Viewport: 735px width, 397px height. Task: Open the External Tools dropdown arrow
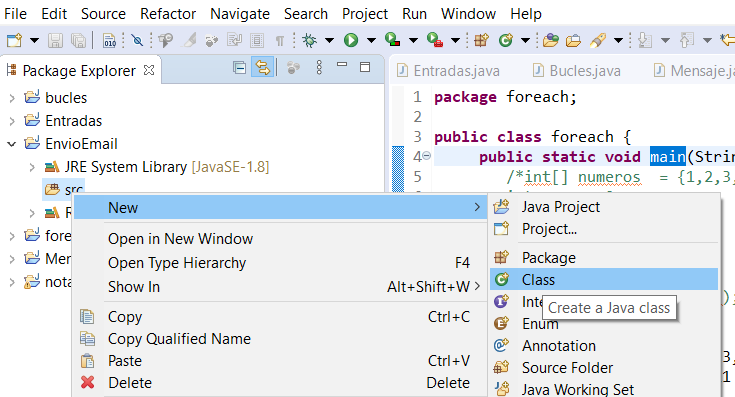455,40
